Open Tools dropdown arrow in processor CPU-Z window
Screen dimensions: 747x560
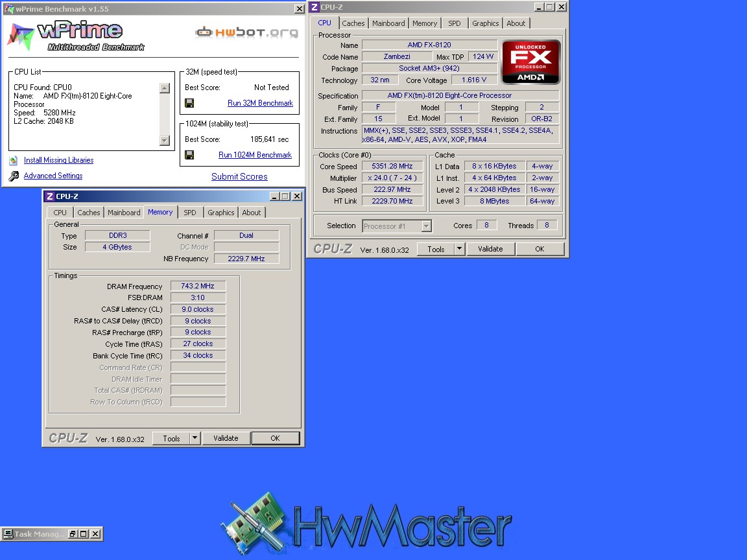459,249
